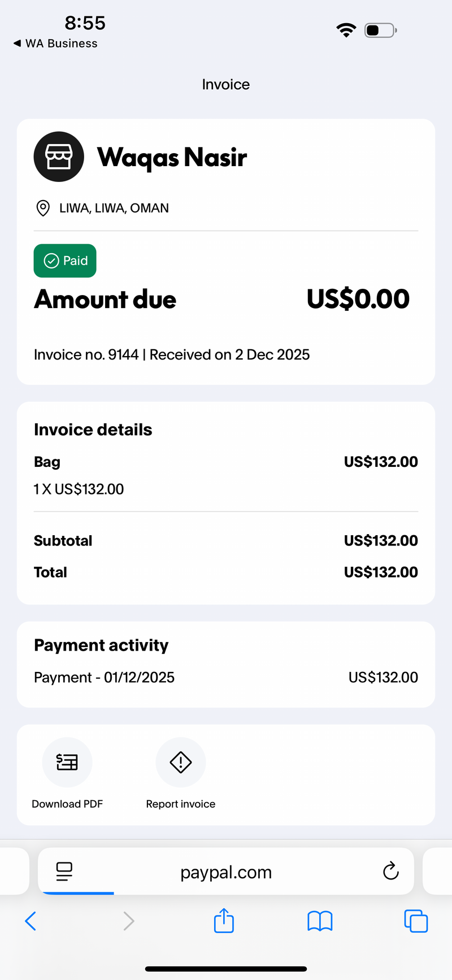This screenshot has height=980, width=452.
Task: Tap the green Paid status badge
Action: pos(65,261)
